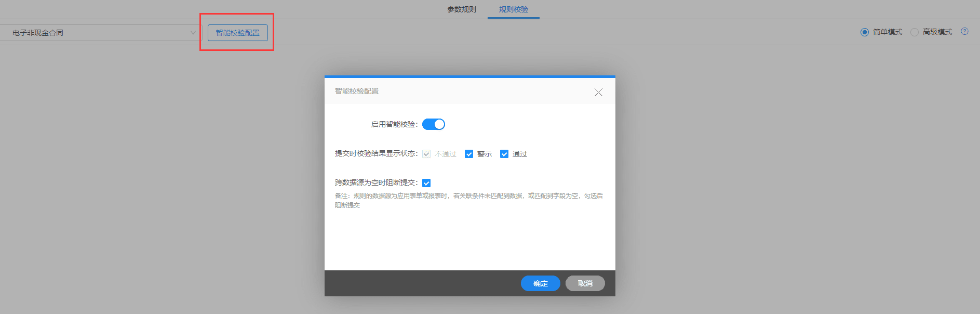Click the 备注 note text
Screen dimensions: 980x314
click(x=469, y=201)
